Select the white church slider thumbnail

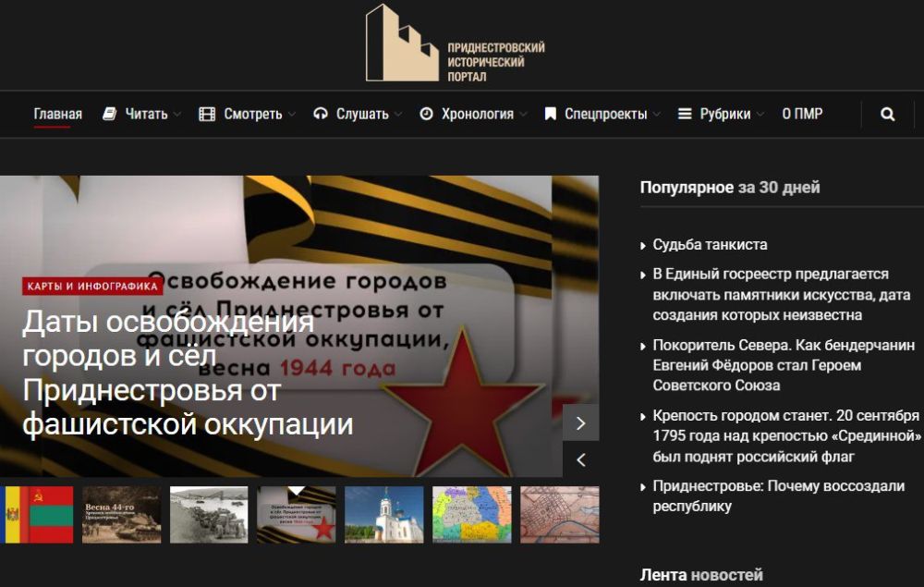(383, 514)
